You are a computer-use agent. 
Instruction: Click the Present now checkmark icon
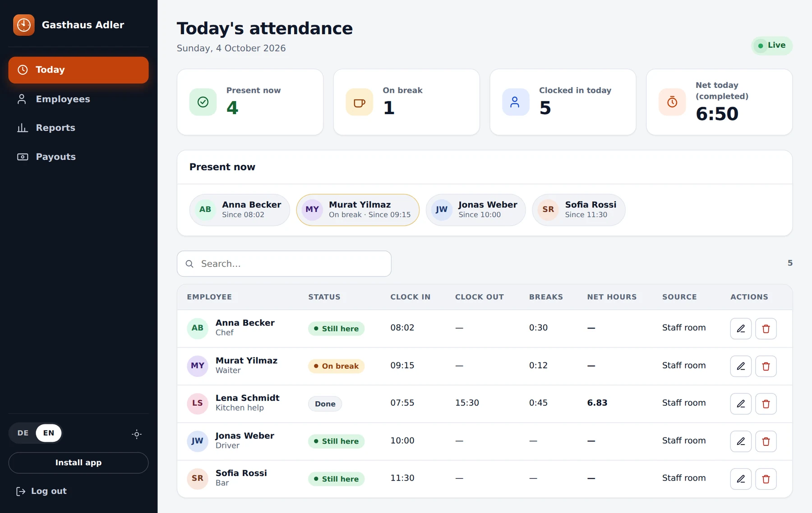(203, 102)
